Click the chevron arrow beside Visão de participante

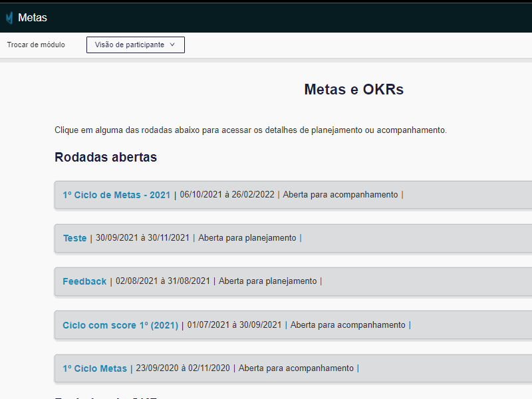pos(172,45)
